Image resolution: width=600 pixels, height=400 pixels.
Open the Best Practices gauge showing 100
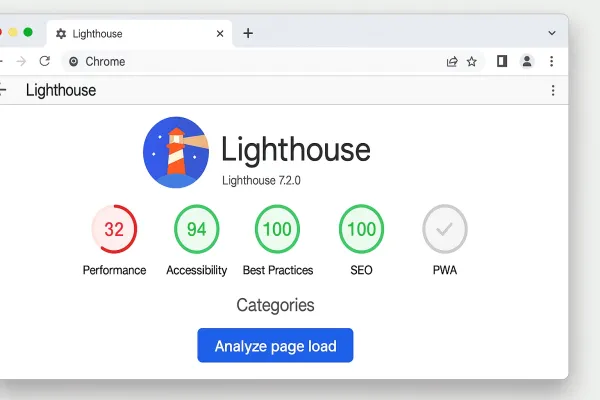(x=277, y=229)
